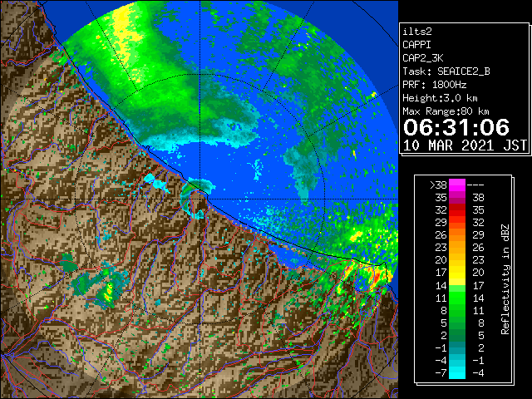Click the '-7' legend label
532x399 pixels.
click(441, 373)
